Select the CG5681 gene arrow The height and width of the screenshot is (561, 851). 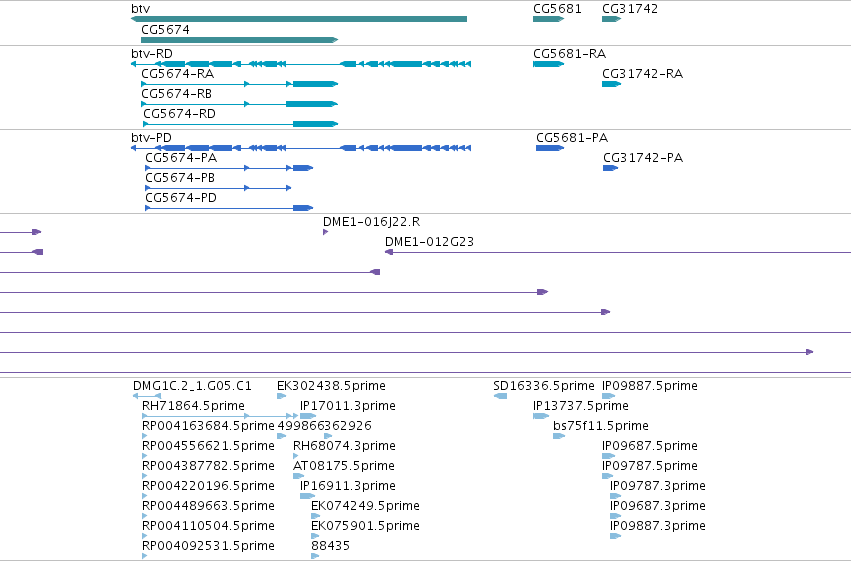point(549,19)
